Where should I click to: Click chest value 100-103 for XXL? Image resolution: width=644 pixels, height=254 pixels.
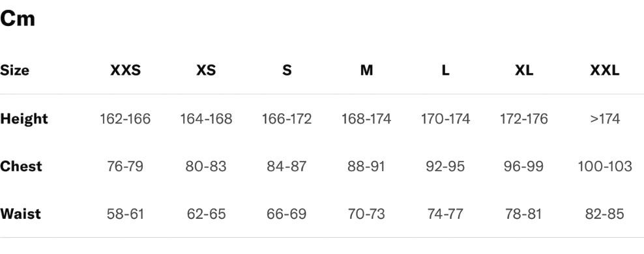click(x=605, y=167)
